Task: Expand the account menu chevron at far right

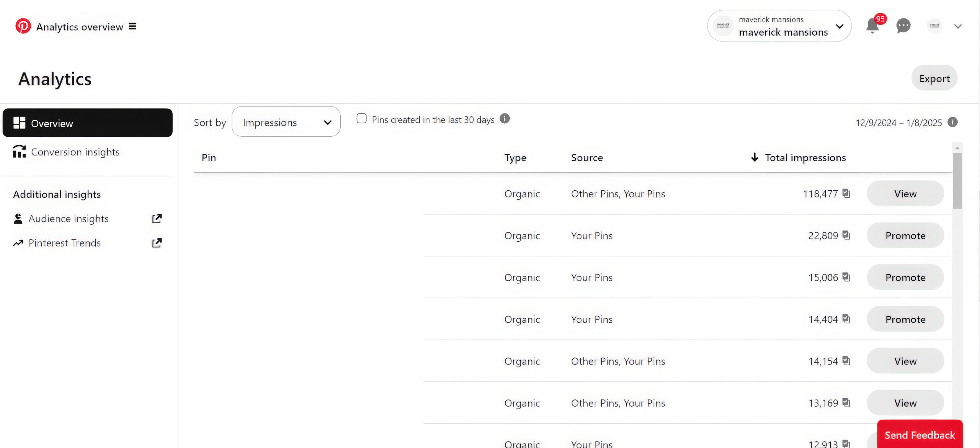Action: point(958,26)
